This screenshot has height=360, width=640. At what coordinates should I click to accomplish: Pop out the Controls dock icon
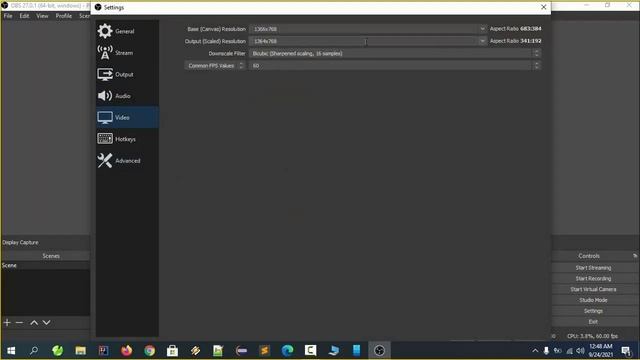coord(635,256)
